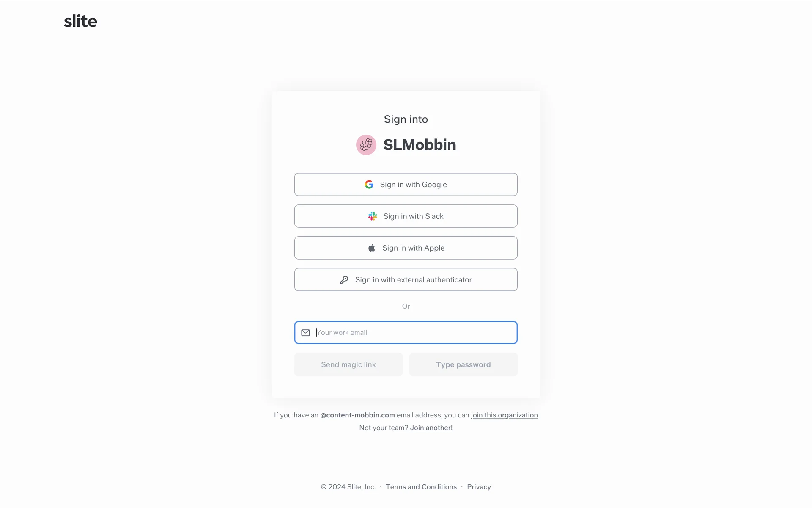Click the envelope icon in the email field
Viewport: 812px width, 508px height.
(x=305, y=333)
